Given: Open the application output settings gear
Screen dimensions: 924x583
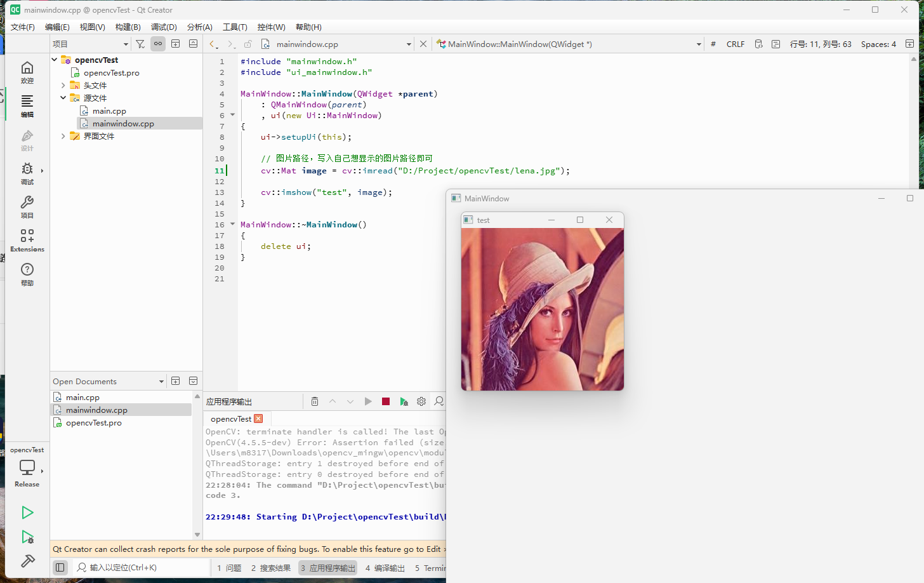Looking at the screenshot, I should (421, 401).
